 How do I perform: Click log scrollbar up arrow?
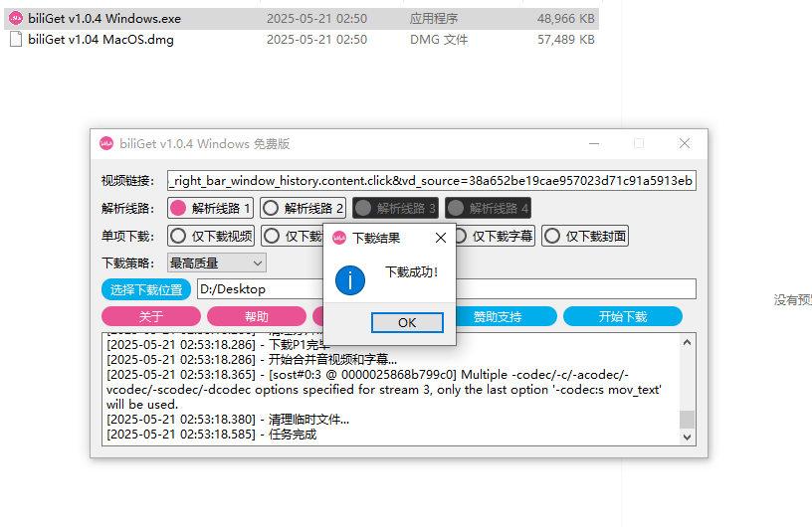pos(688,342)
